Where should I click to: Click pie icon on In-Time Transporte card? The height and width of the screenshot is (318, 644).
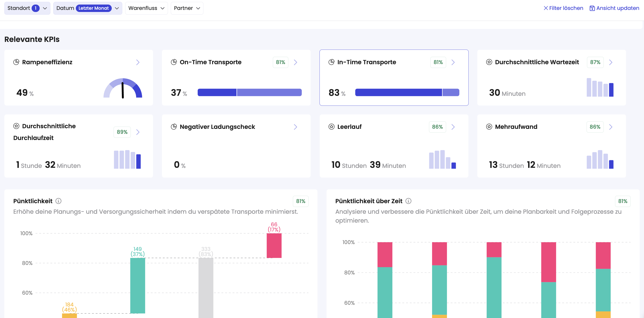coord(331,62)
